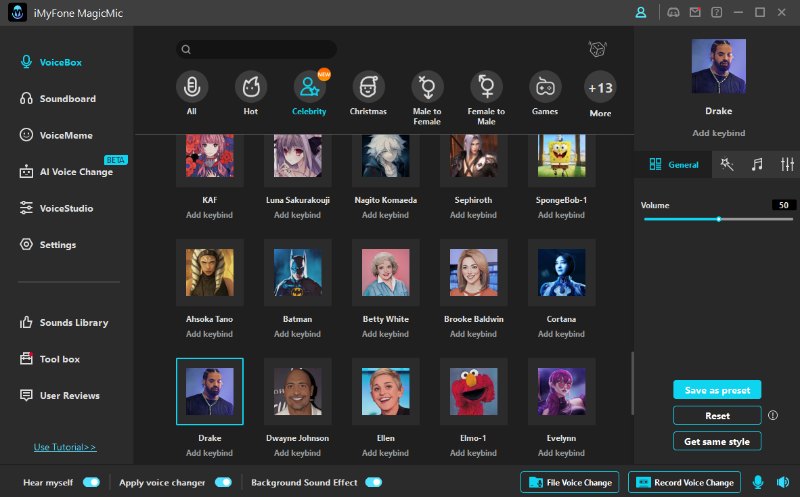Select the Celebrity category icon
This screenshot has height=497, width=800.
click(309, 87)
